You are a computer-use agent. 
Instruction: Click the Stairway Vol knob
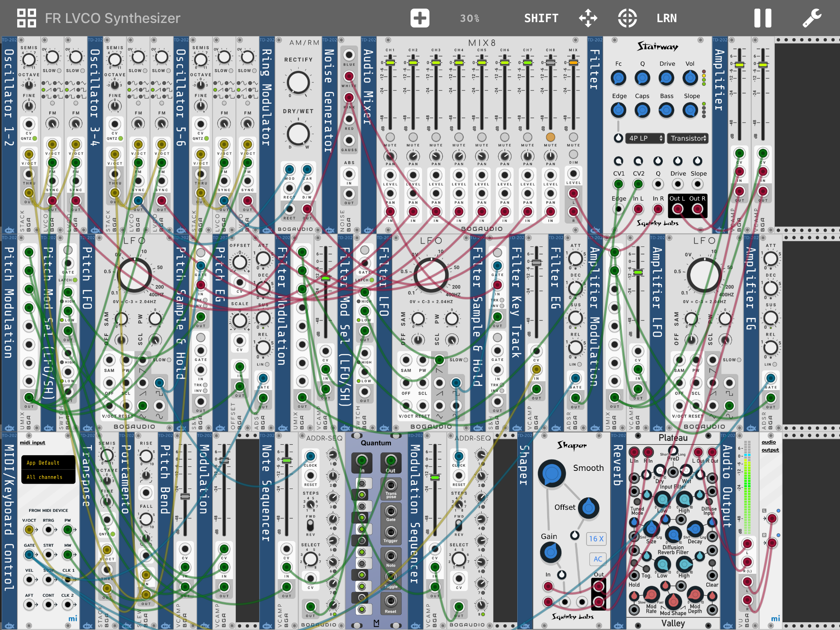[x=690, y=78]
